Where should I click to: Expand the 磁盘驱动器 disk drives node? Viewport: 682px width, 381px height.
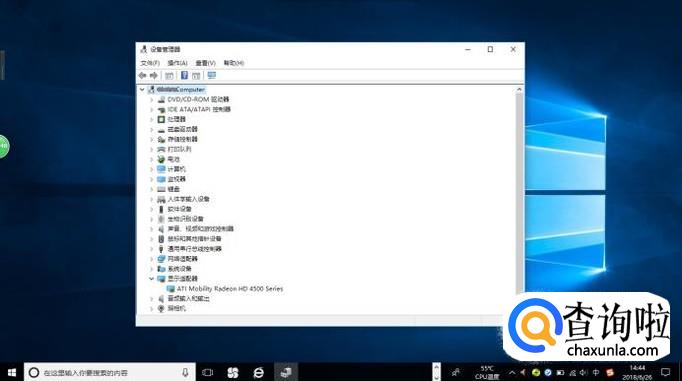pyautogui.click(x=151, y=129)
